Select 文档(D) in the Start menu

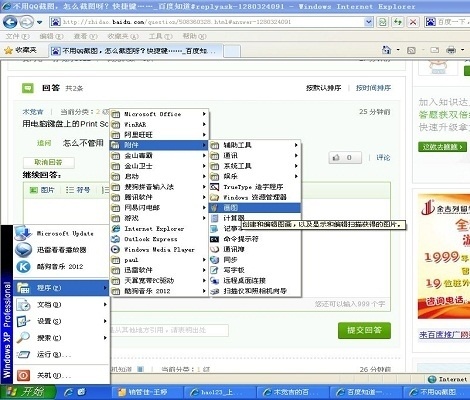coord(61,304)
